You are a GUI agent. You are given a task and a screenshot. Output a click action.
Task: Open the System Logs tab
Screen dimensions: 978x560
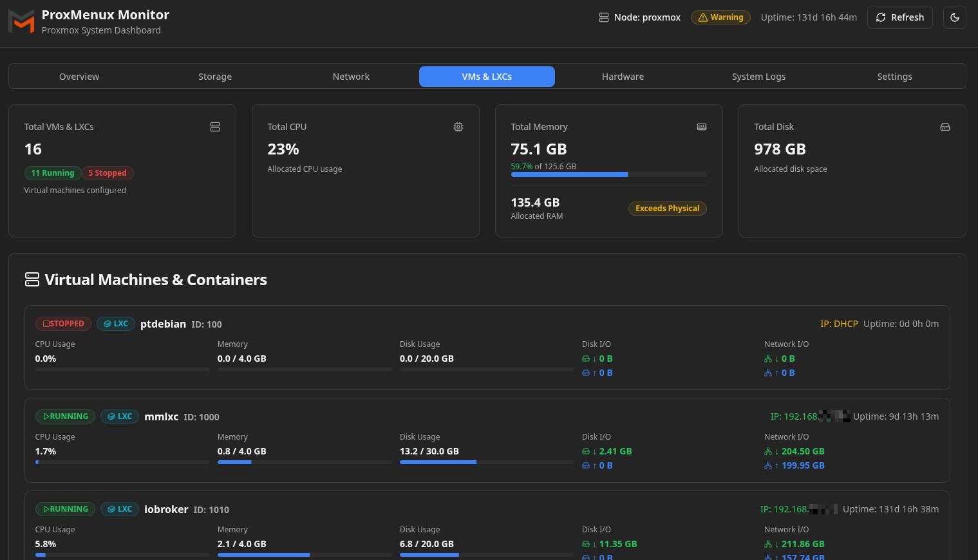tap(758, 76)
